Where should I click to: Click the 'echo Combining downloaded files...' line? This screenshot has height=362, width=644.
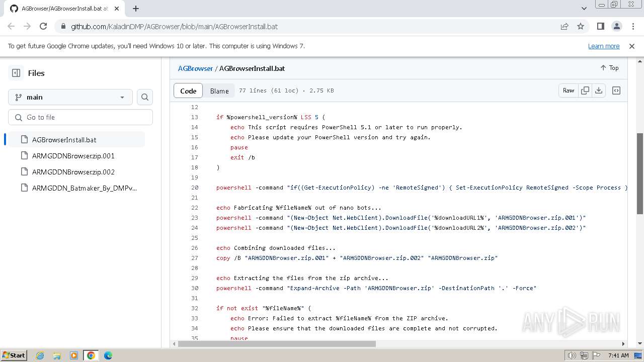[x=276, y=248]
